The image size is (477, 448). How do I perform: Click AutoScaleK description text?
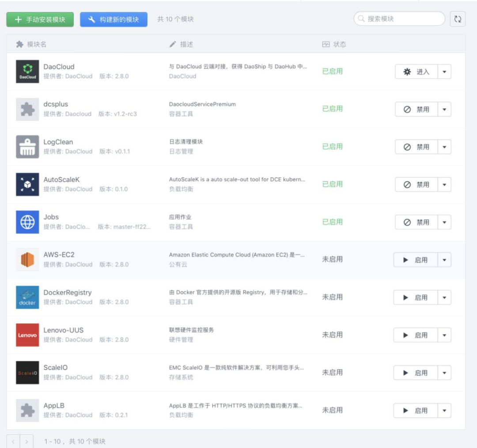[x=237, y=179]
